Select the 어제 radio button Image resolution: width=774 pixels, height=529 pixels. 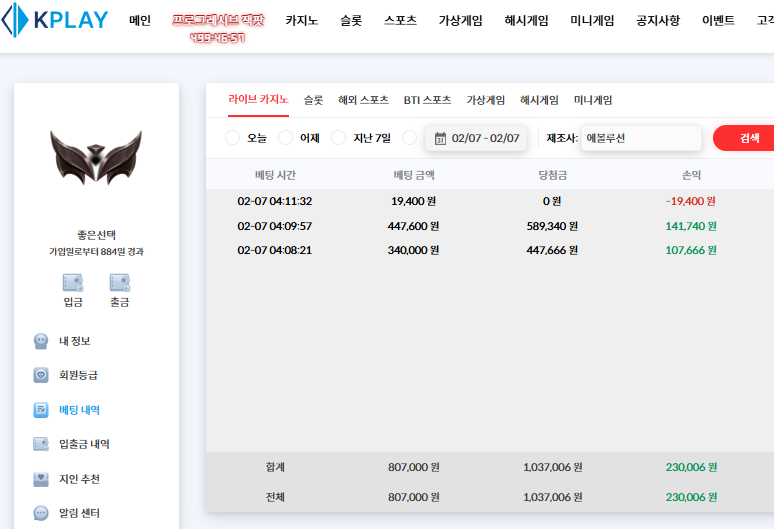(x=286, y=138)
